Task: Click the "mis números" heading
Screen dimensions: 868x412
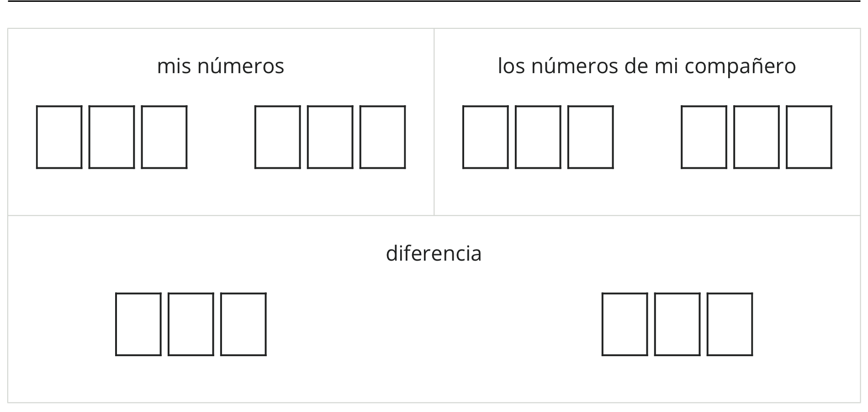Action: (x=221, y=66)
